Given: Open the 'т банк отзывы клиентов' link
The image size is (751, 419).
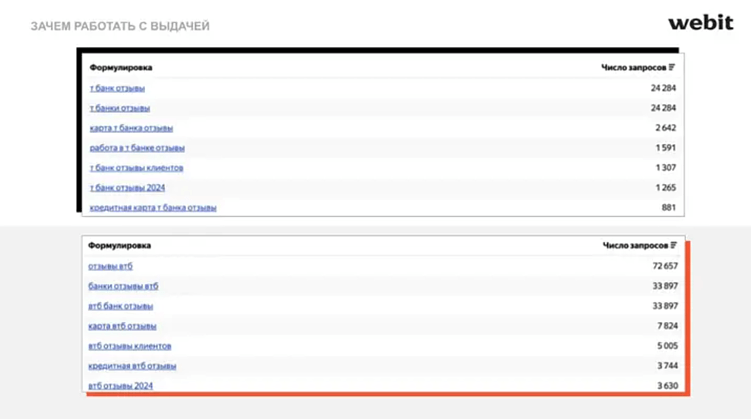Looking at the screenshot, I should coord(137,168).
